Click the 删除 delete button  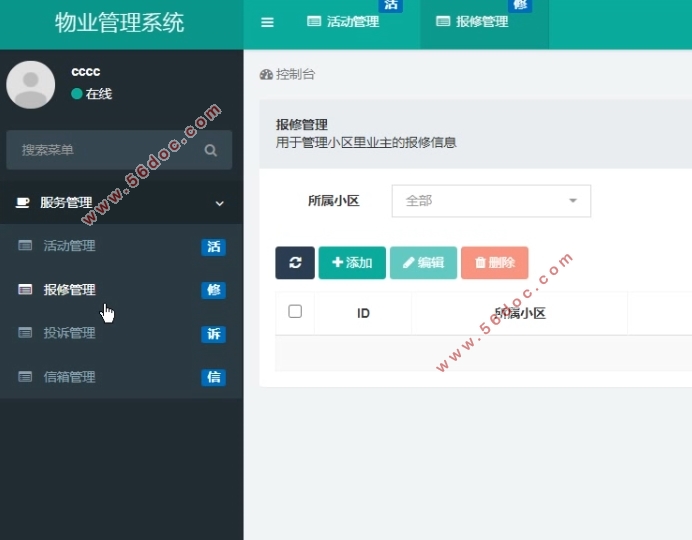(x=495, y=263)
